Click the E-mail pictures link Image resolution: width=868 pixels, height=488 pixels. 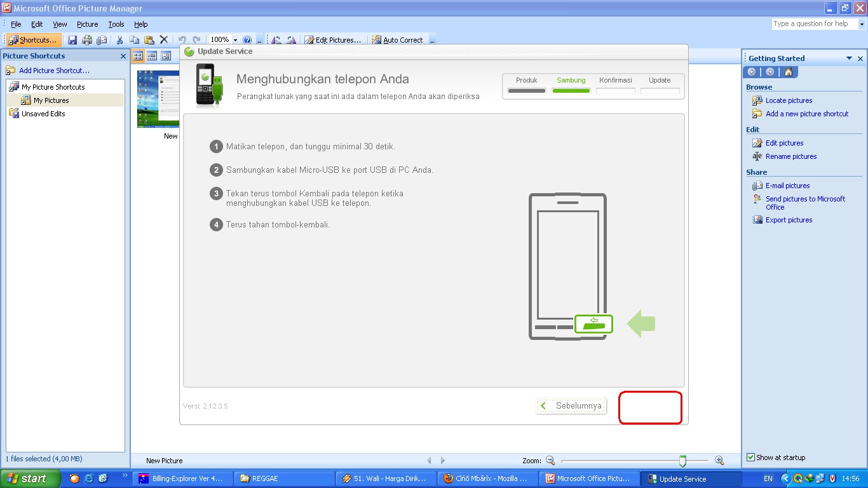[x=787, y=186]
